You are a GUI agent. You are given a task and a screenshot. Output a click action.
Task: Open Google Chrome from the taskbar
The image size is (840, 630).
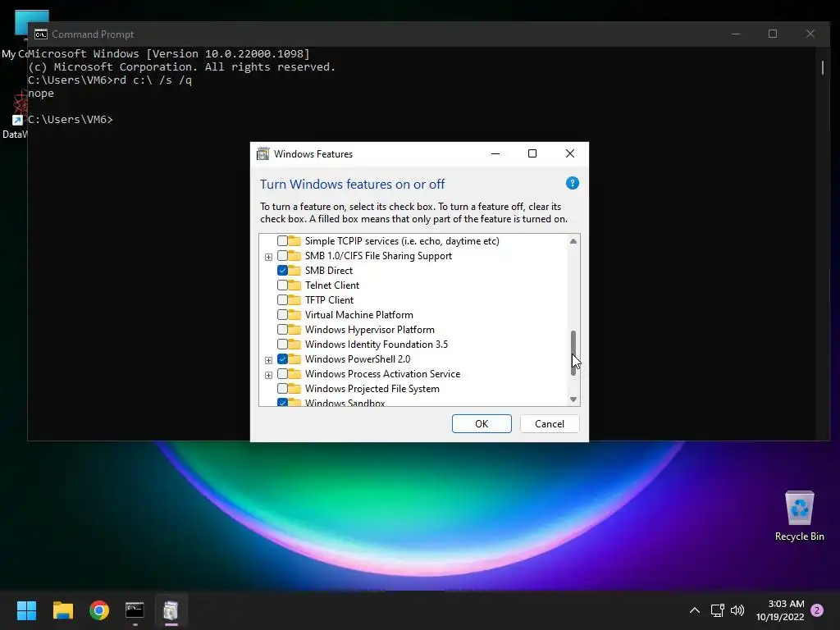[x=99, y=610]
